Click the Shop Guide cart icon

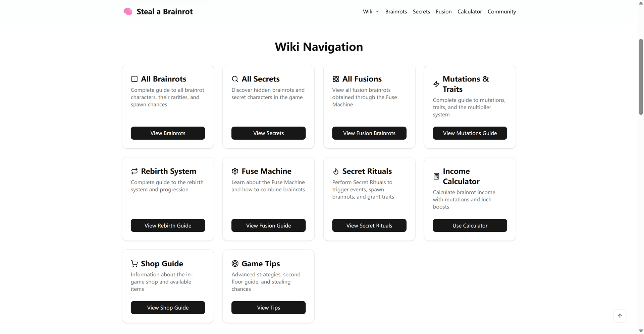[135, 264]
